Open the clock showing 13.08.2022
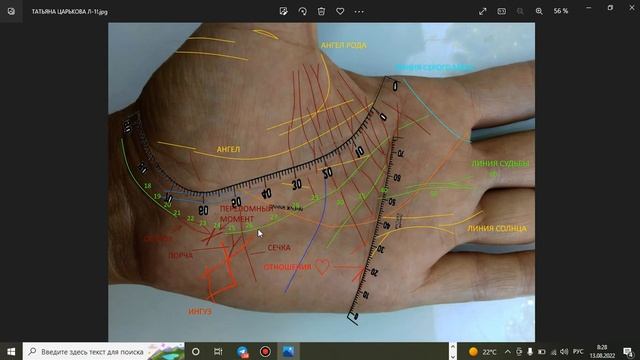640x360 pixels. pos(602,351)
